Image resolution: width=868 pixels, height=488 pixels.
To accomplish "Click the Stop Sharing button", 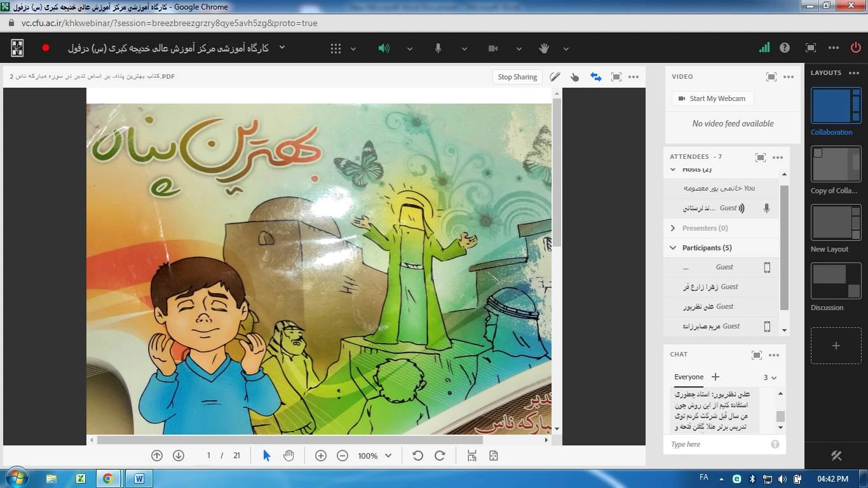I will 517,77.
